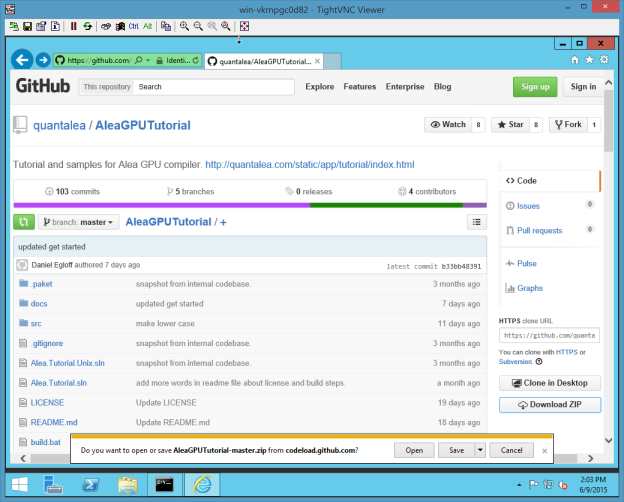Click the list view icon beside file path
Screen dimensions: 624x502
tap(477, 222)
